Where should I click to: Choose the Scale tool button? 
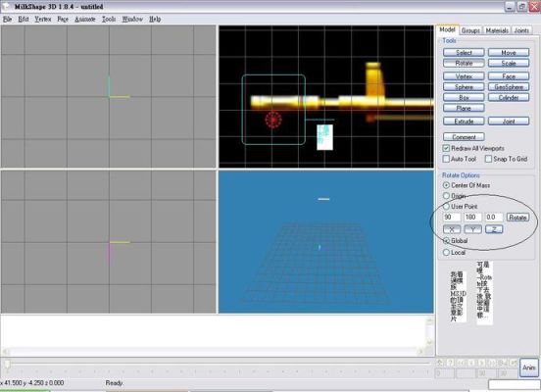pos(509,63)
